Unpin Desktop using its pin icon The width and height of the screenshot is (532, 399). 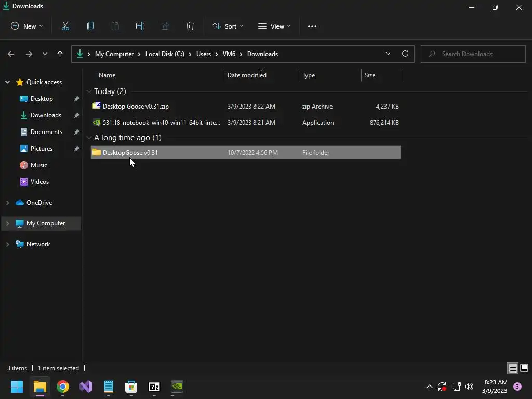coord(76,99)
